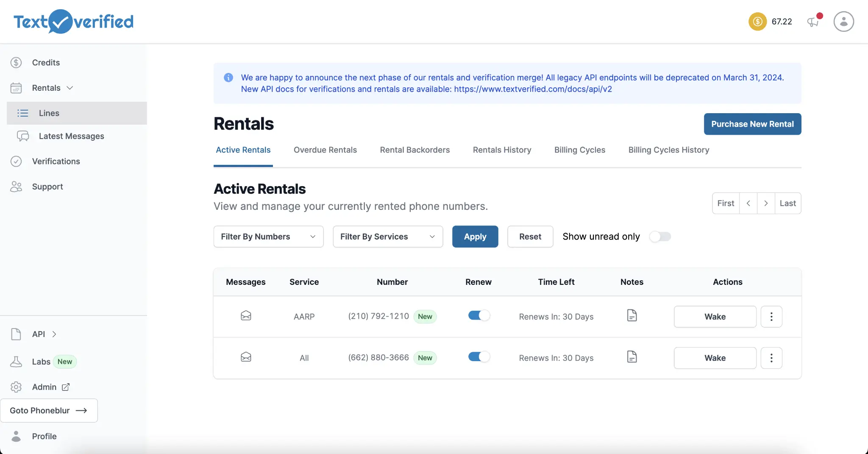Open notes icon for AARP rental
This screenshot has height=454, width=868.
coord(632,315)
